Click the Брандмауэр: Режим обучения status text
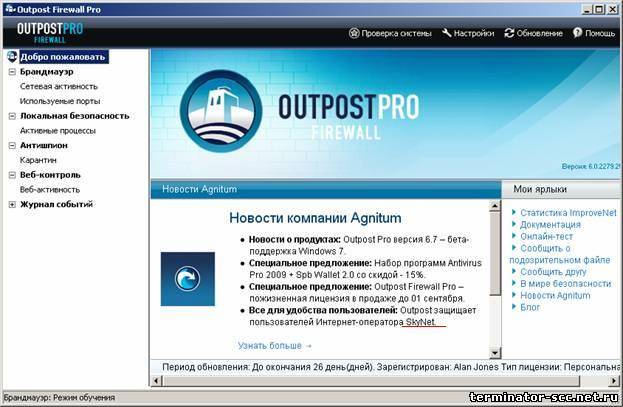623x407 pixels. pos(59,397)
